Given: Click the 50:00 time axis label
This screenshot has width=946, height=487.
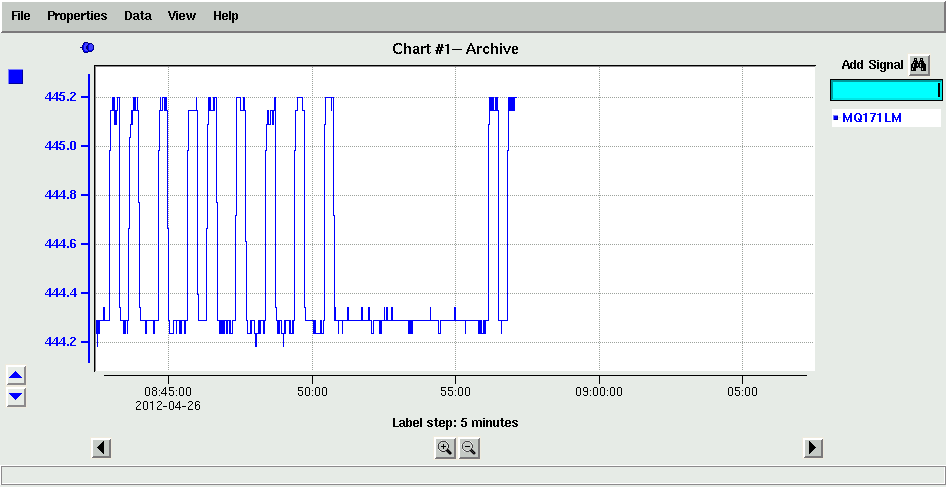Looking at the screenshot, I should (x=313, y=392).
